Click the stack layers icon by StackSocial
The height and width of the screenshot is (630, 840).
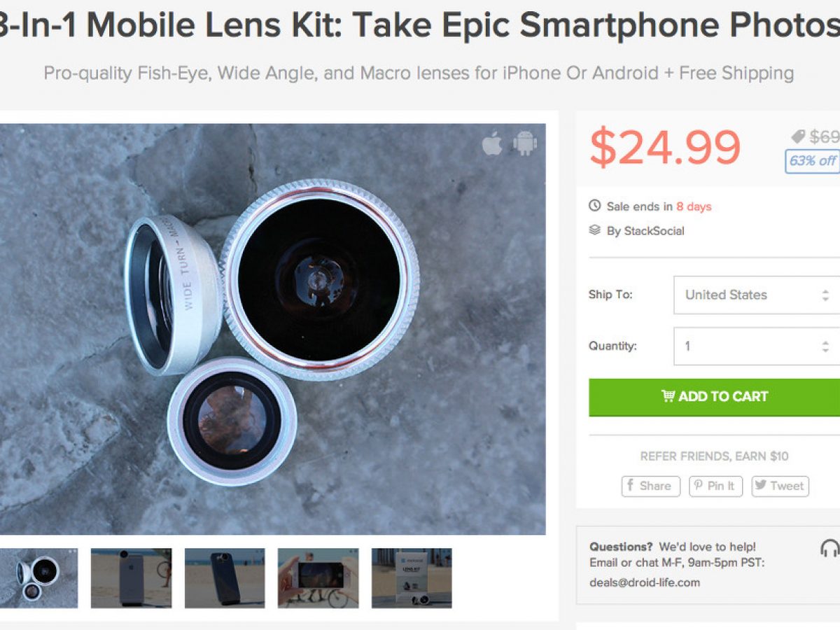click(595, 230)
